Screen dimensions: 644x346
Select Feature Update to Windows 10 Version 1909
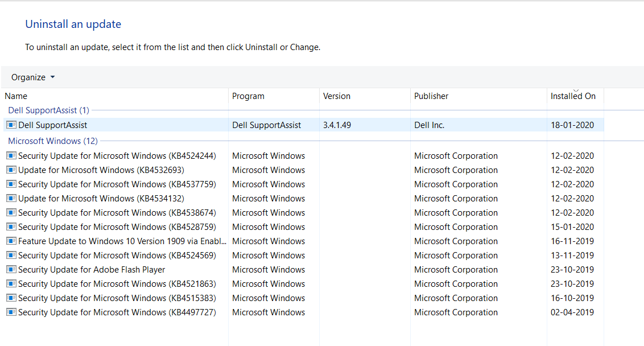coord(122,241)
